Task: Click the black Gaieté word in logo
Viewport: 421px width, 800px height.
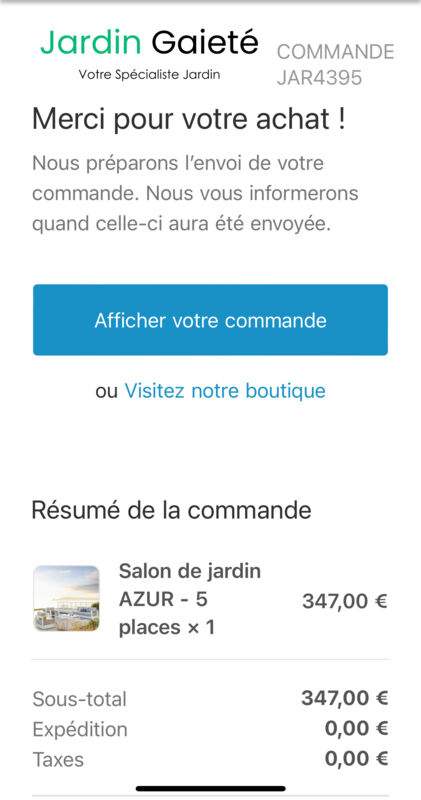Action: click(205, 42)
